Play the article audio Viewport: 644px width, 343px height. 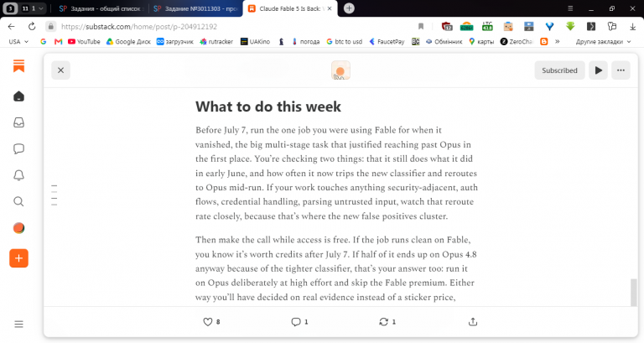599,70
